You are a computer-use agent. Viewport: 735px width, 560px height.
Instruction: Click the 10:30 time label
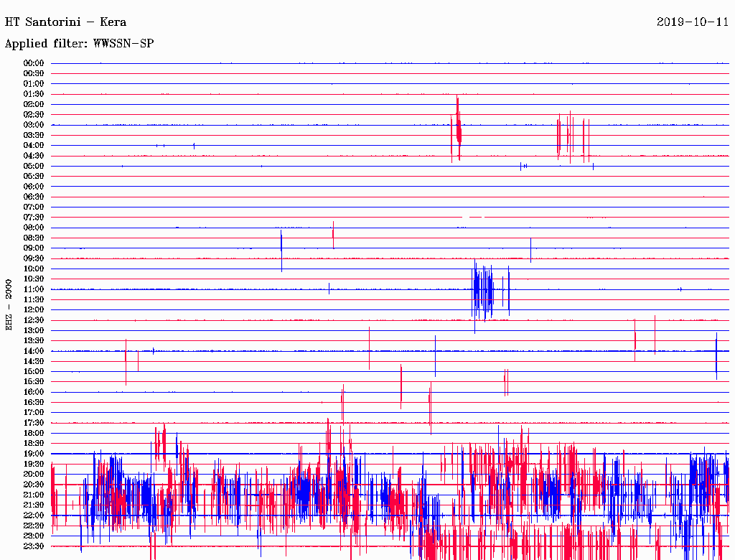click(x=34, y=279)
